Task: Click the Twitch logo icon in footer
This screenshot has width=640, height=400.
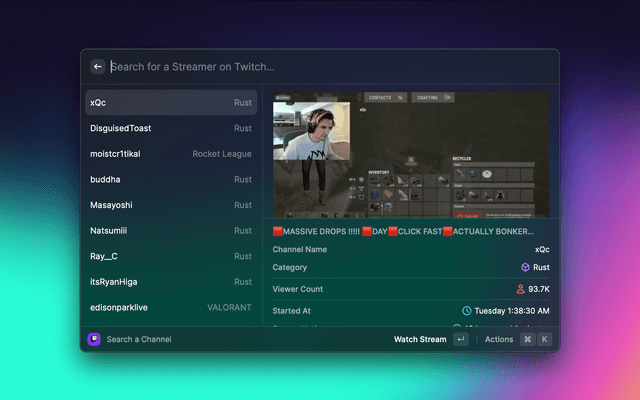Action: 94,339
